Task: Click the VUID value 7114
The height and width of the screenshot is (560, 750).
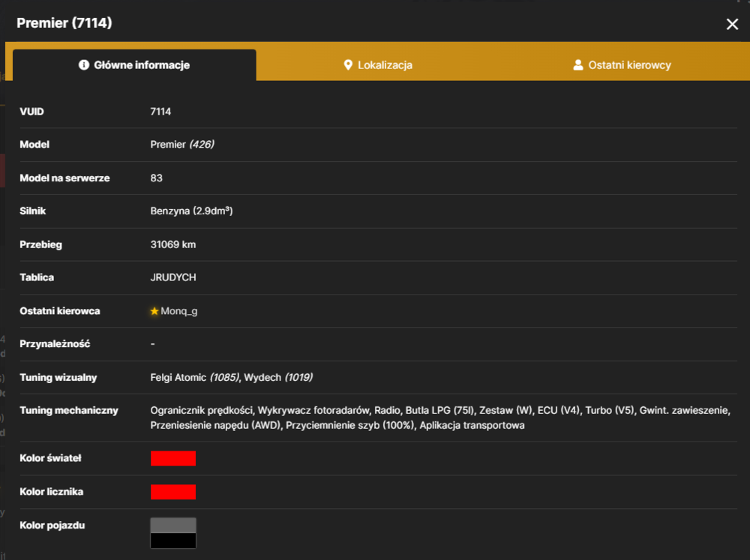Action: (x=160, y=112)
